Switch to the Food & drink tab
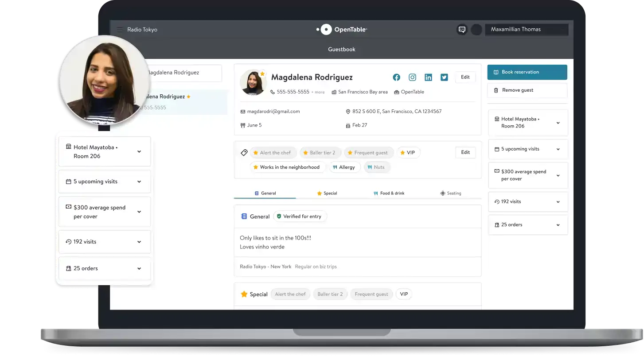Image resolution: width=644 pixels, height=356 pixels. (x=389, y=193)
